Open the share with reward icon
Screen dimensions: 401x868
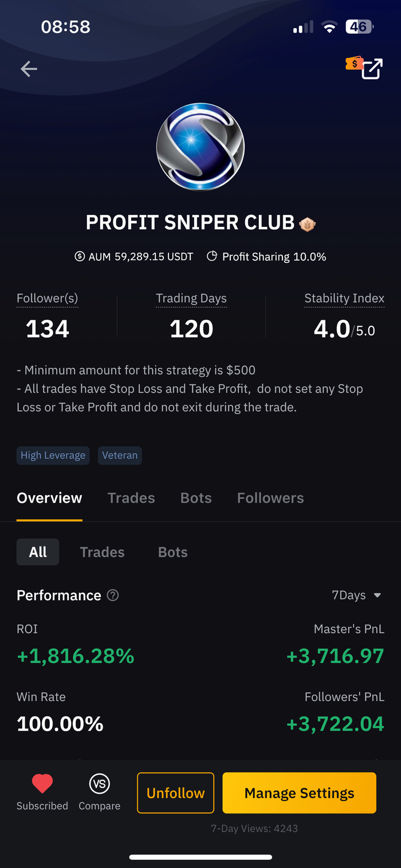tap(370, 69)
